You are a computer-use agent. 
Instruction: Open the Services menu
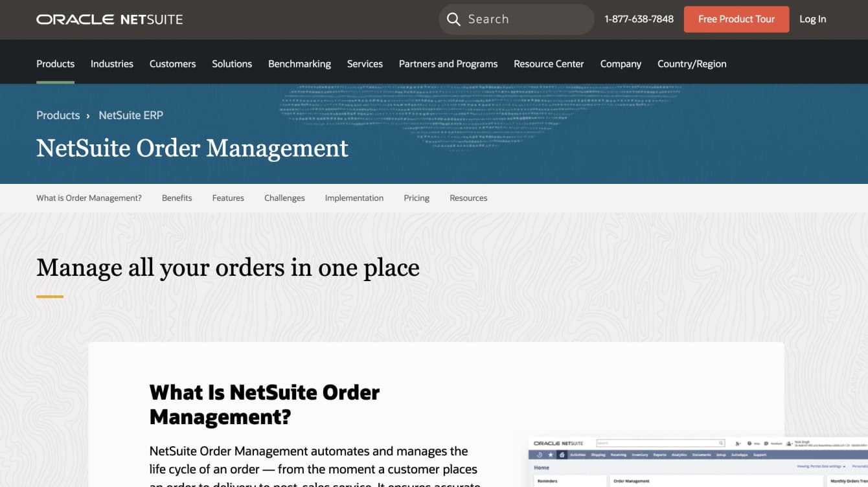pyautogui.click(x=365, y=63)
